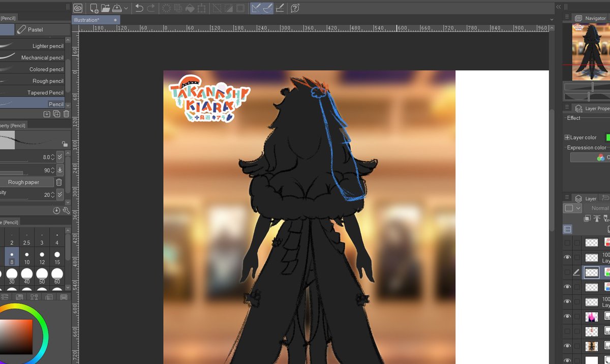Pick brush size preset 10

(26, 257)
